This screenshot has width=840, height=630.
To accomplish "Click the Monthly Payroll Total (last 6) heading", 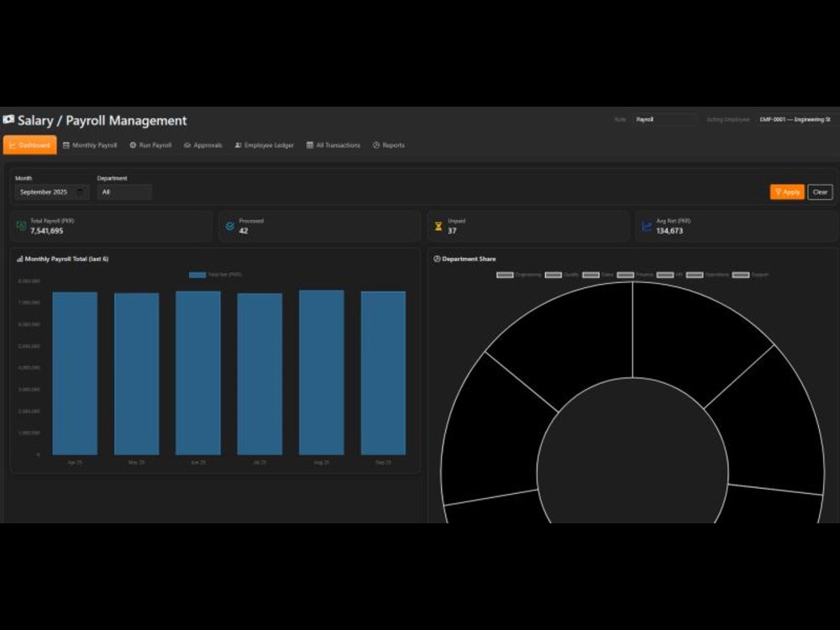I will 66,259.
